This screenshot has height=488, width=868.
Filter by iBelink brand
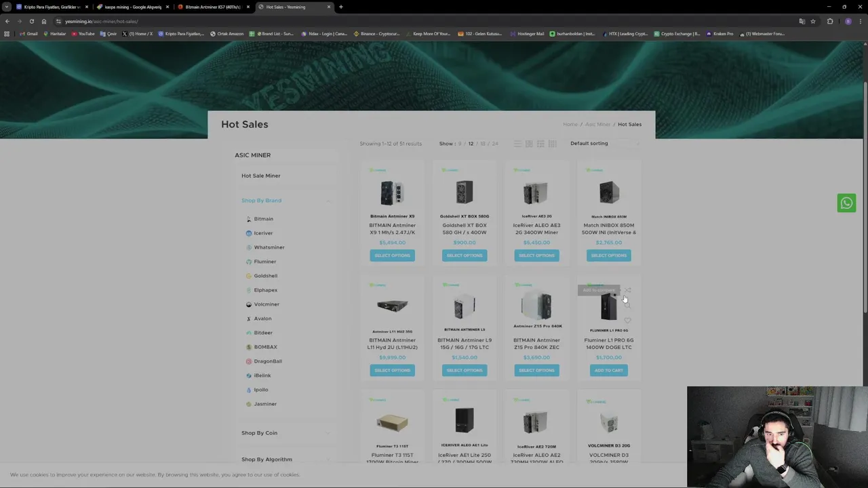(x=262, y=375)
